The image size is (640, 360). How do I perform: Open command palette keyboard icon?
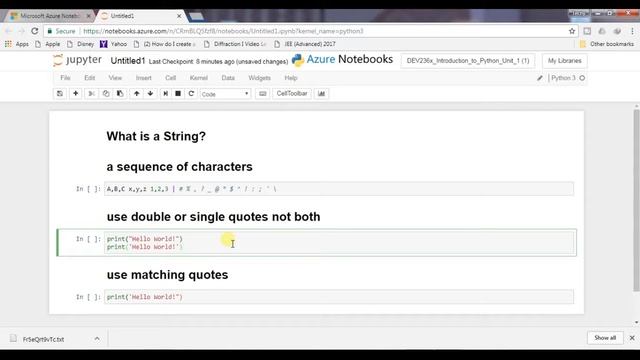pyautogui.click(x=262, y=93)
